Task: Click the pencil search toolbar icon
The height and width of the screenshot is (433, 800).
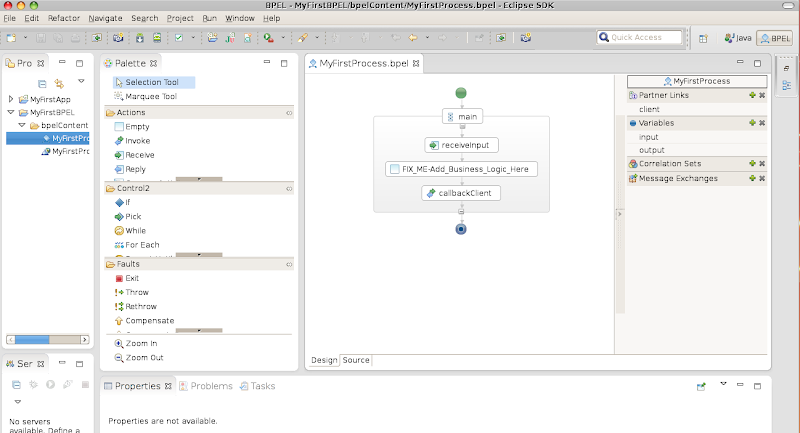Action: tap(303, 38)
